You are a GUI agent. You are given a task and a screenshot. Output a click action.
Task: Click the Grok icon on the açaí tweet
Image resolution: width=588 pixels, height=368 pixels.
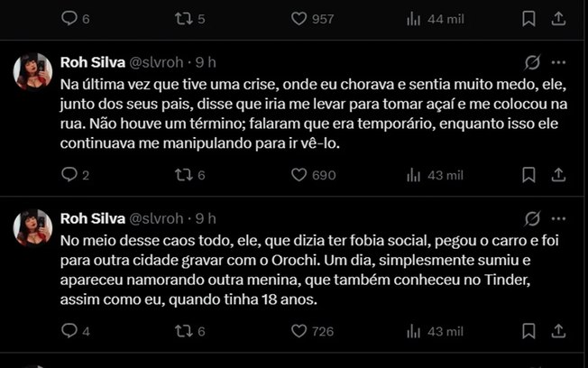coord(533,62)
